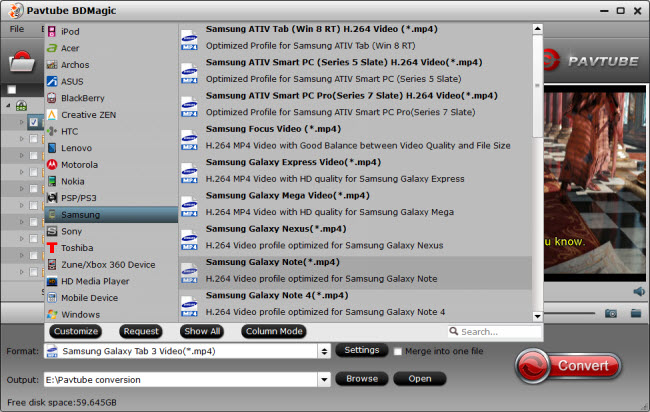Select Samsung ATIV Tab H.264 profile

[x=355, y=37]
